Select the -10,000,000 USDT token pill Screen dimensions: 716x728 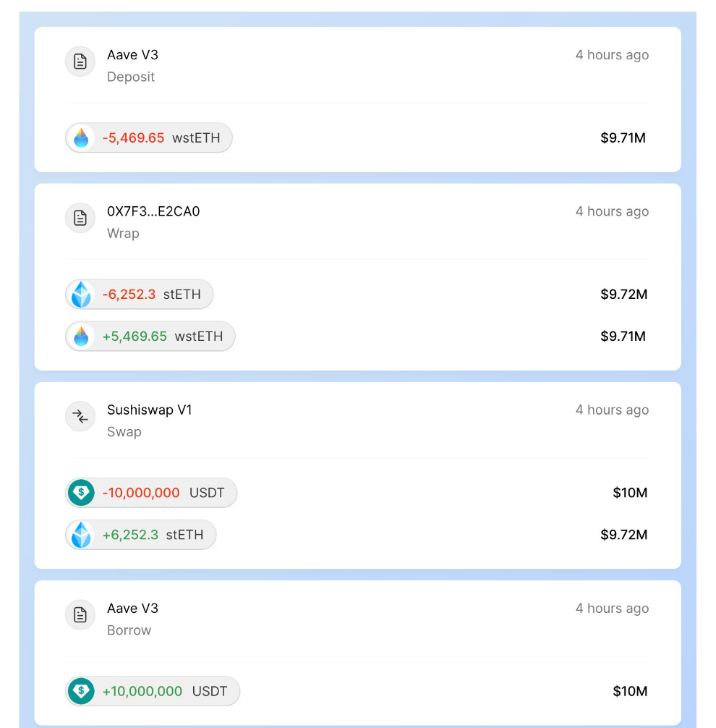point(151,493)
